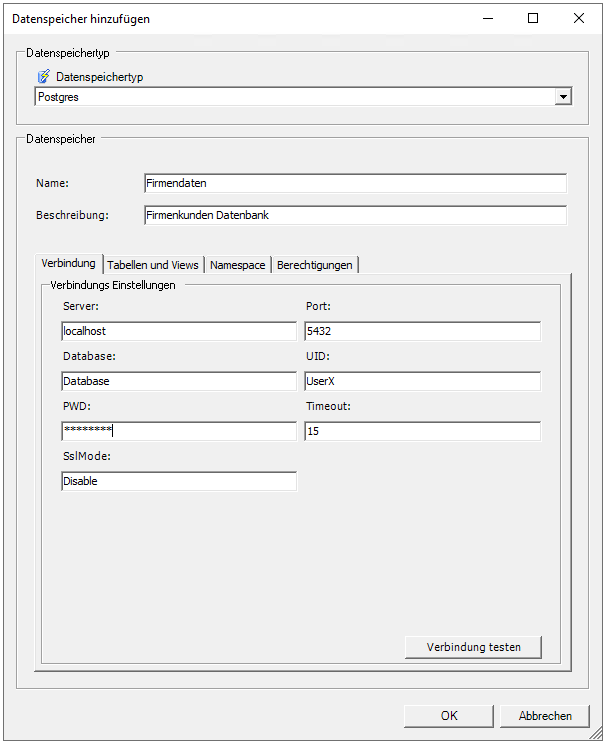
Task: Click the Datenspeichertyp label beside the icon
Action: pyautogui.click(x=100, y=77)
